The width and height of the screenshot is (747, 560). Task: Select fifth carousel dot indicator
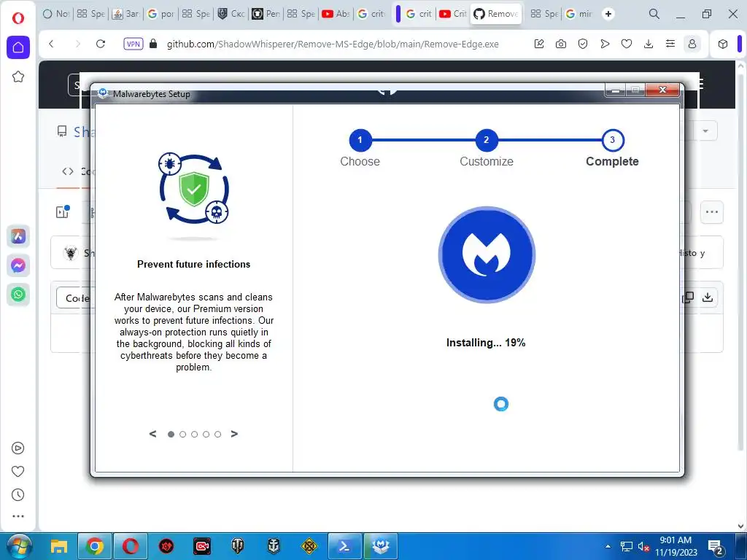coord(217,435)
